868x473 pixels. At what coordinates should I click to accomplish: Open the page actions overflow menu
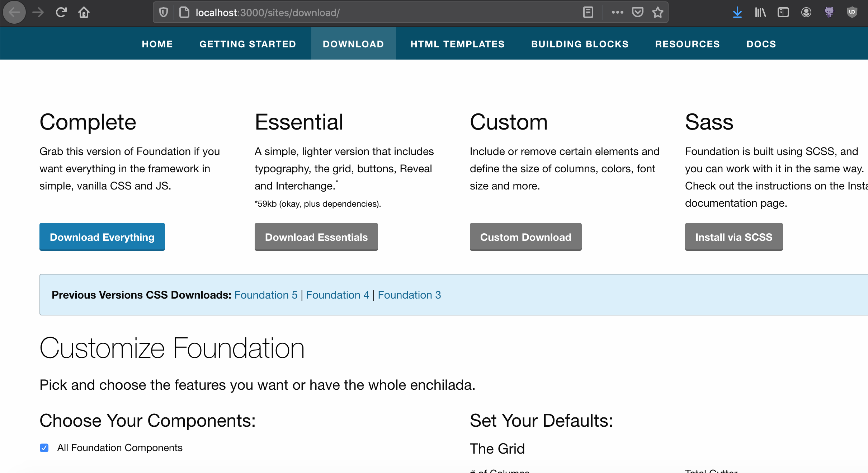(617, 12)
